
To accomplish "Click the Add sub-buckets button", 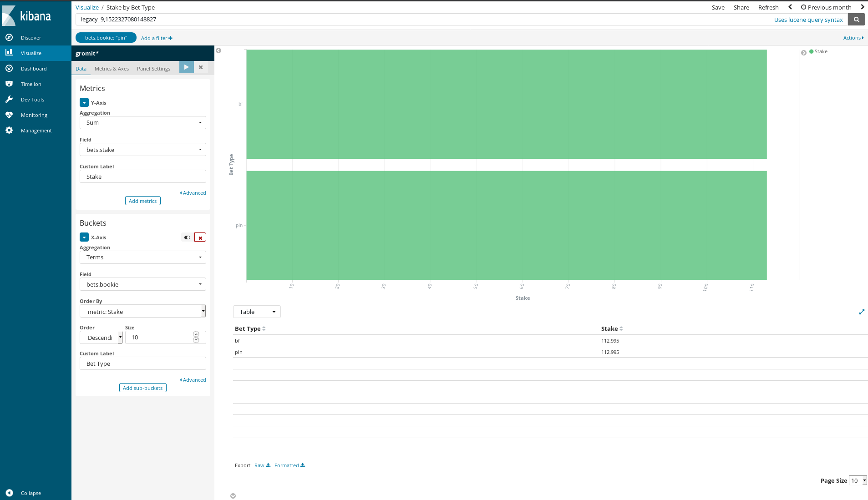I will 142,388.
